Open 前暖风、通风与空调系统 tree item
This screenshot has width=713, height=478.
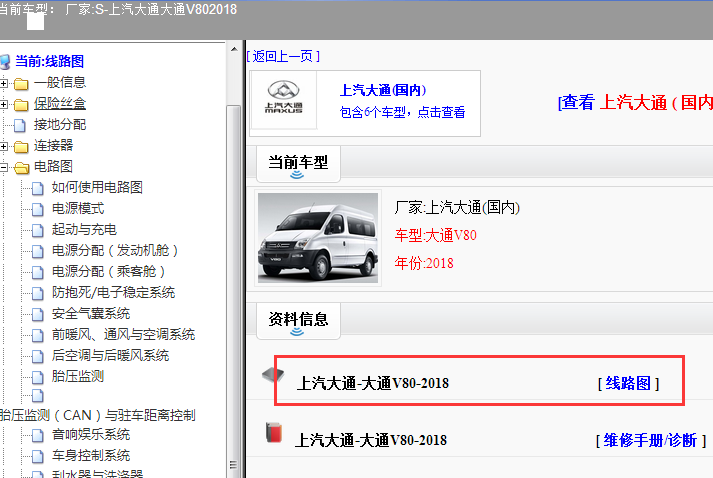(123, 335)
